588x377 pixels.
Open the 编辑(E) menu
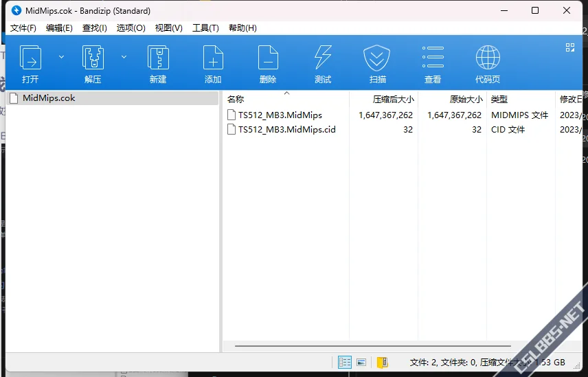[x=59, y=28]
